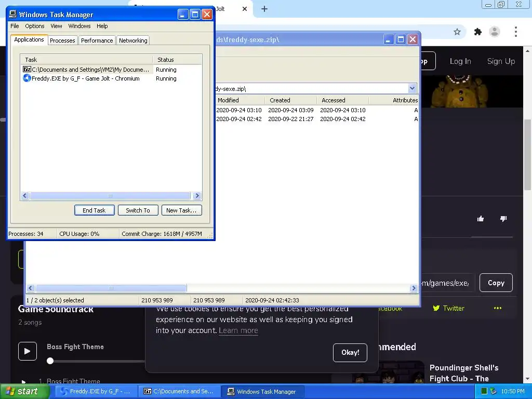
Task: Click the Boss Fight Theme seek slider handle
Action: click(50, 361)
